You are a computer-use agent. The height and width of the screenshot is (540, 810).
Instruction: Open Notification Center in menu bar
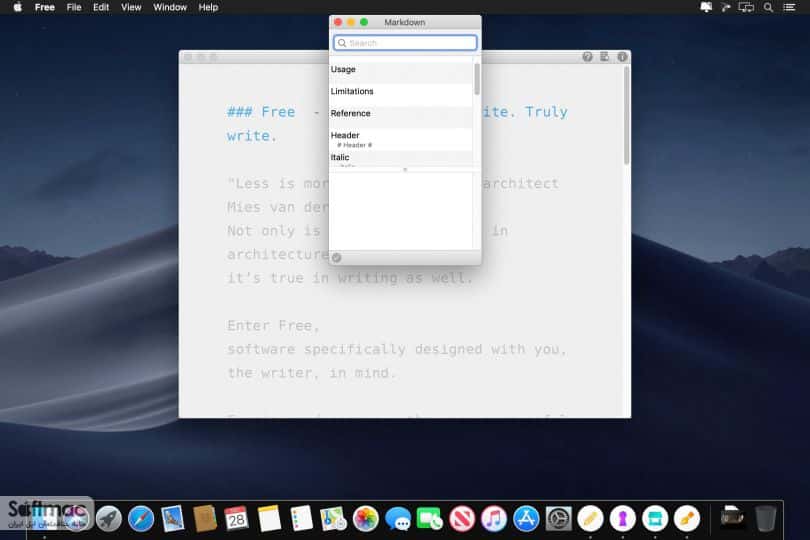pos(789,7)
